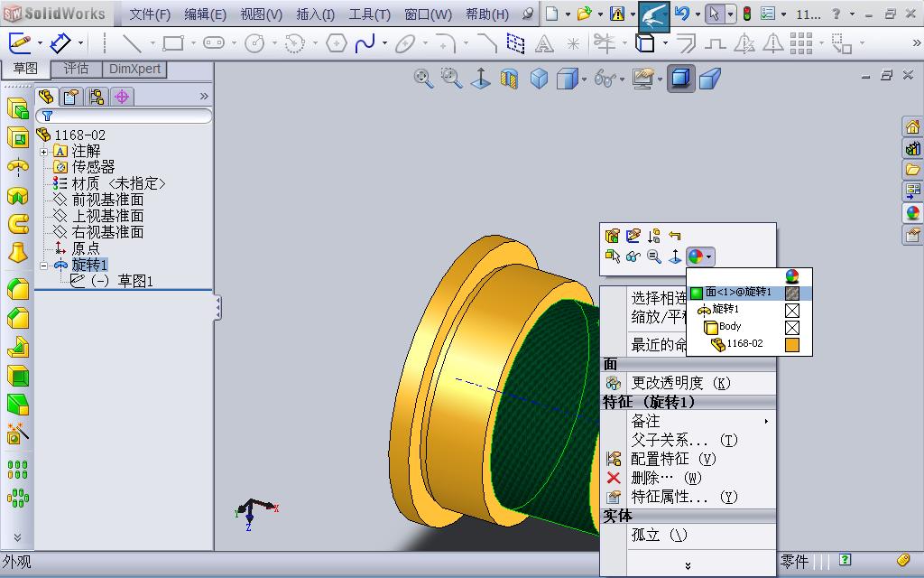This screenshot has width=924, height=578.
Task: Expand the left features toolbar chevron
Action: click(18, 537)
